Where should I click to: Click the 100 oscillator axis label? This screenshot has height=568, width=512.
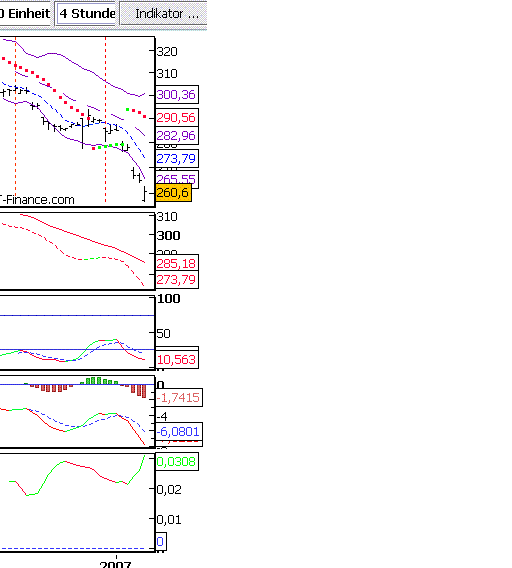[168, 299]
